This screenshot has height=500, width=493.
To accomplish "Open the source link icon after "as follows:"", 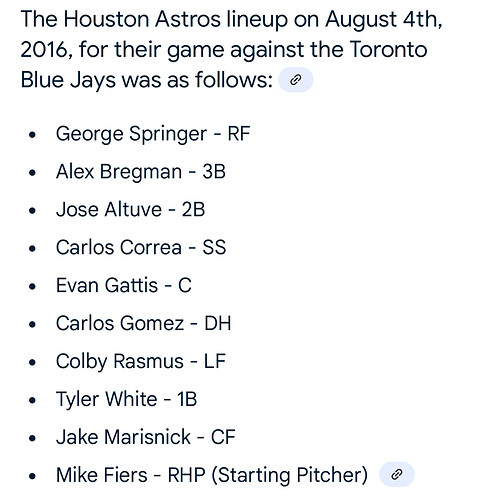I will coord(296,80).
